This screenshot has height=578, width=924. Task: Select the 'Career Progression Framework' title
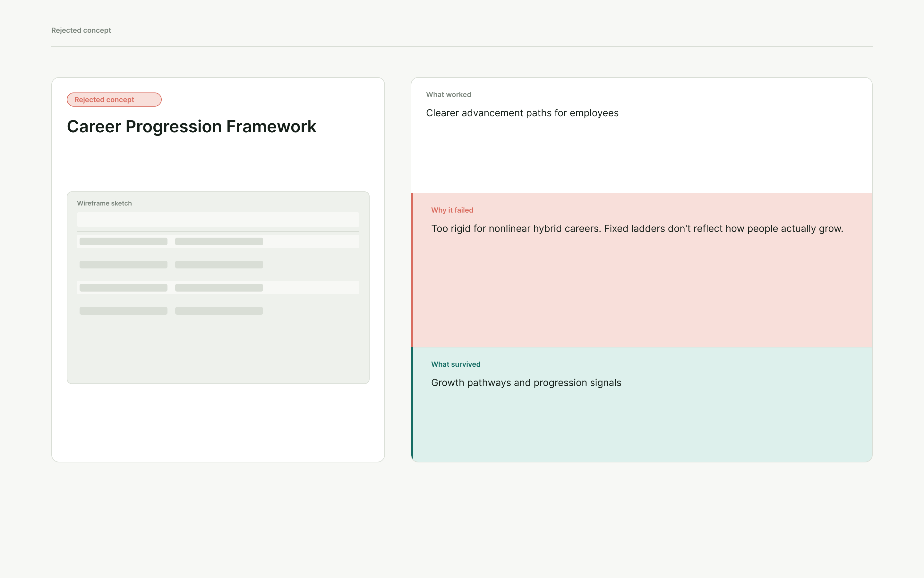(x=191, y=127)
